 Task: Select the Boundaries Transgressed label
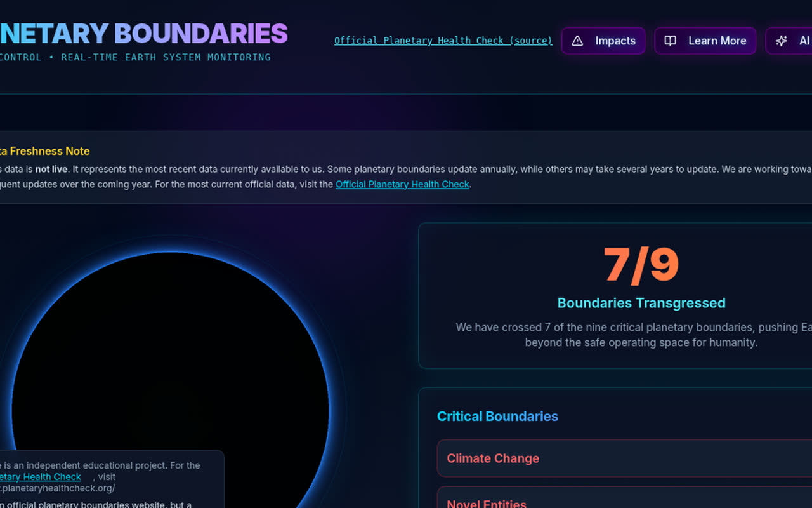(641, 303)
